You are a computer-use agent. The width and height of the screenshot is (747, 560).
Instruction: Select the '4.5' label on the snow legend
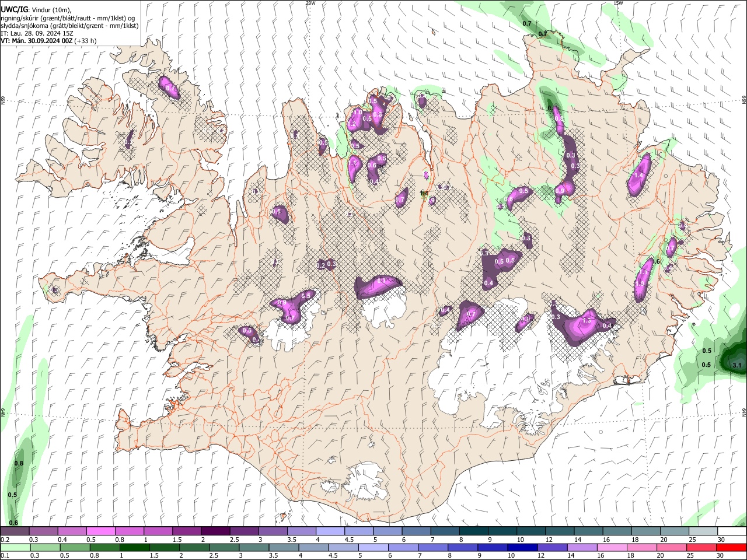coord(349,540)
